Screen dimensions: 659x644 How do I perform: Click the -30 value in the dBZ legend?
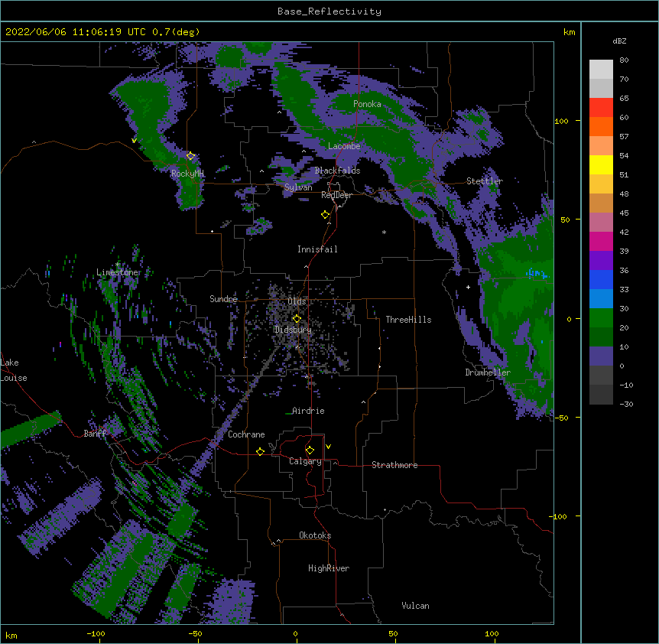click(626, 404)
